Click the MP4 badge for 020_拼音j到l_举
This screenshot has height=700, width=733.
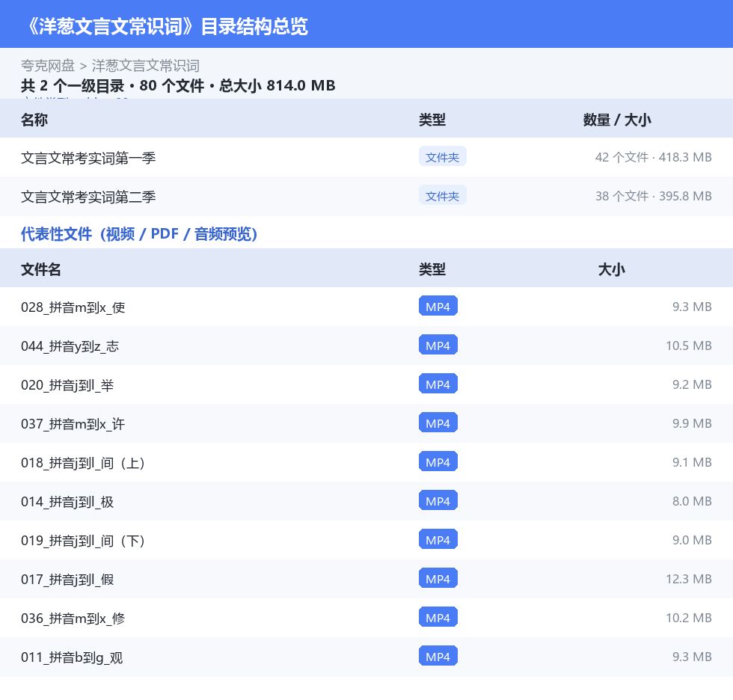[438, 384]
